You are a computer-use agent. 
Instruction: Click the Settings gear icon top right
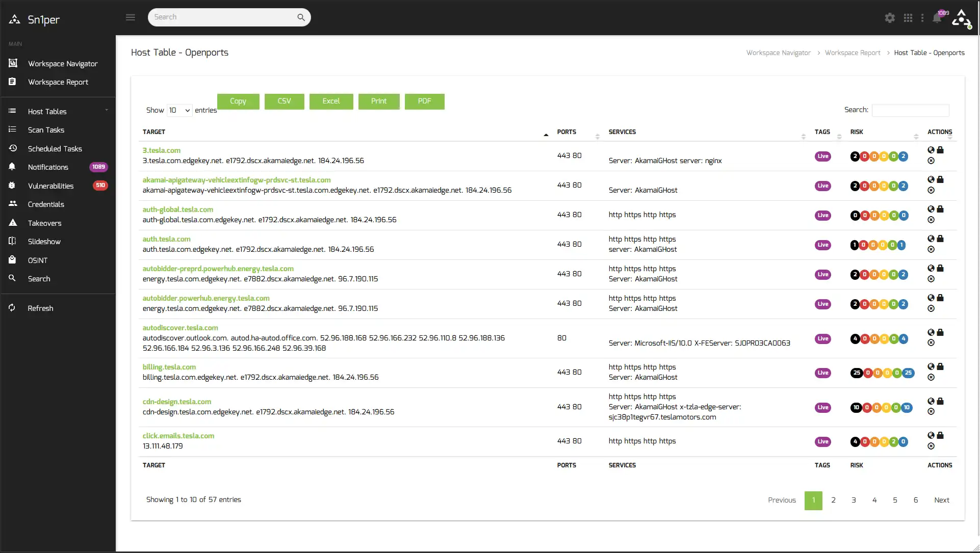tap(889, 17)
